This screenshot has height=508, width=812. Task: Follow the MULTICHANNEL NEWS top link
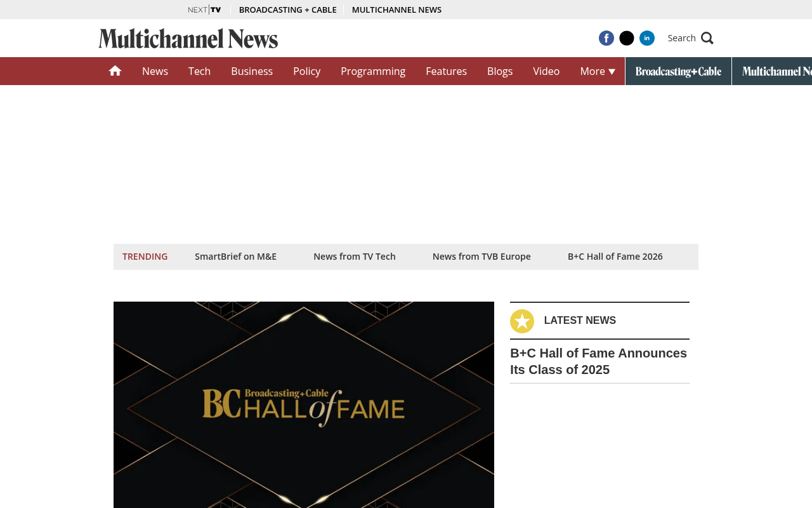click(396, 10)
